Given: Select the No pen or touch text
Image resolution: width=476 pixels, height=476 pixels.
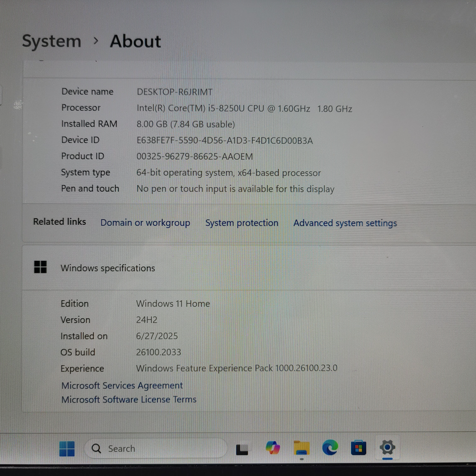Looking at the screenshot, I should pos(235,189).
